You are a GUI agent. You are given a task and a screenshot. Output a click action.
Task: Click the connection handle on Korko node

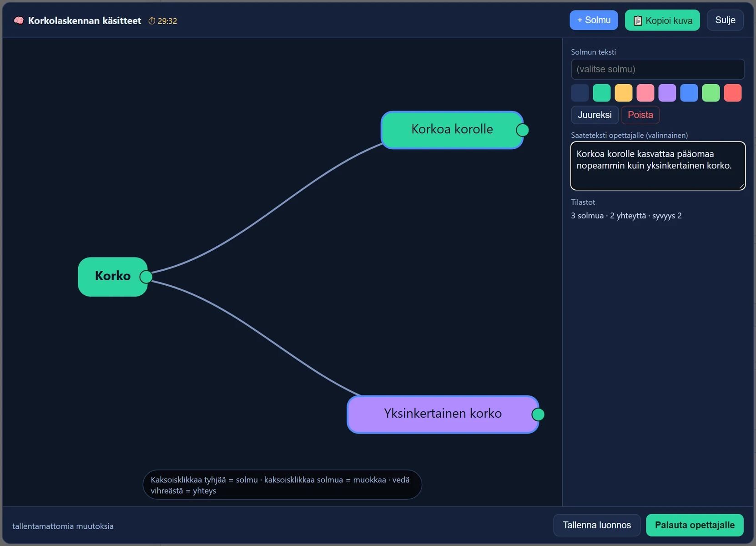click(146, 277)
